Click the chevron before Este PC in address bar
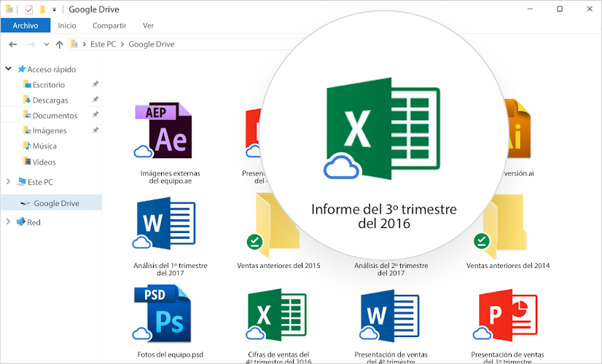This screenshot has width=602, height=364. pos(84,44)
